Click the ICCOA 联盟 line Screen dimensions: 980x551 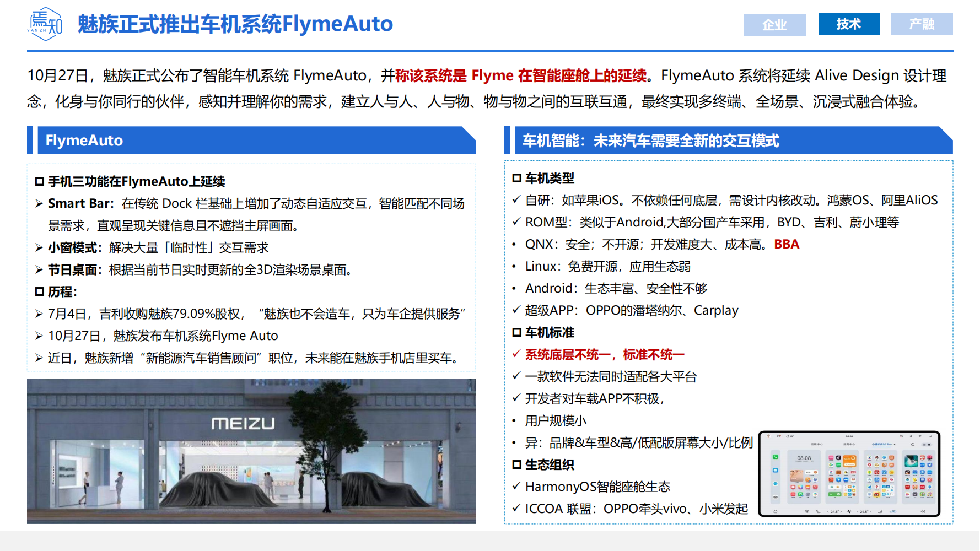click(x=630, y=509)
